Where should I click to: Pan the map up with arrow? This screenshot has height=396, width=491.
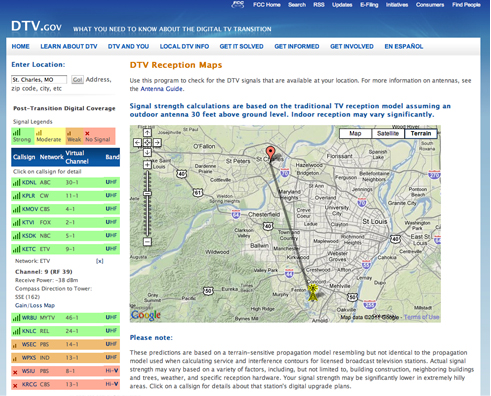[x=147, y=133]
